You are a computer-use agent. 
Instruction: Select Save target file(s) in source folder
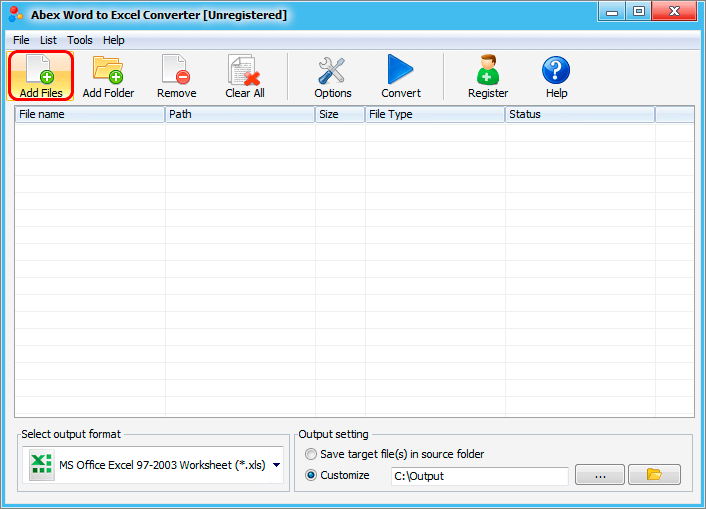311,454
